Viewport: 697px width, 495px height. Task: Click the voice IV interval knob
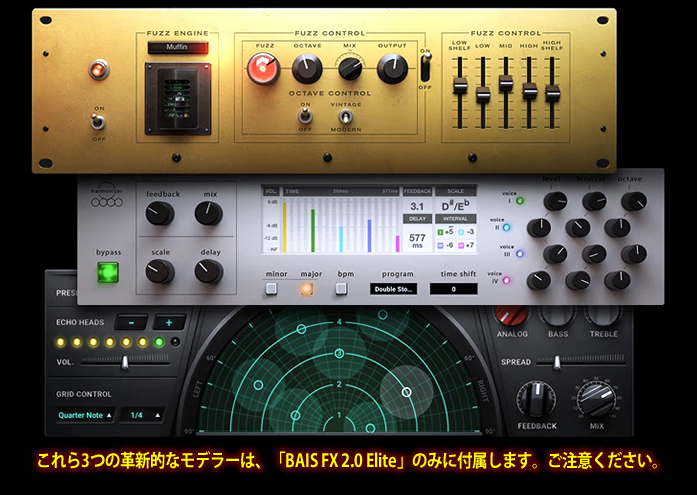pos(578,280)
